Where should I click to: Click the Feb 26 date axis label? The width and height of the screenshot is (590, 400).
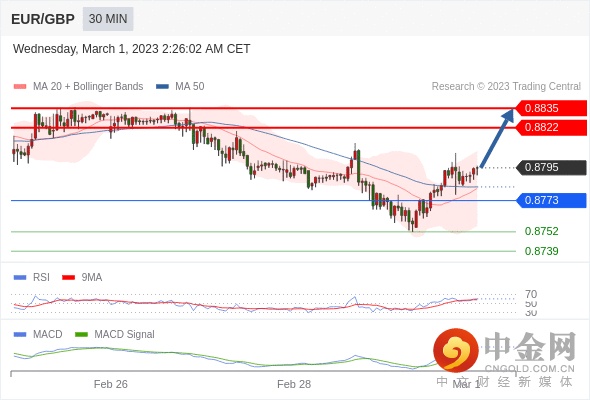pos(111,384)
